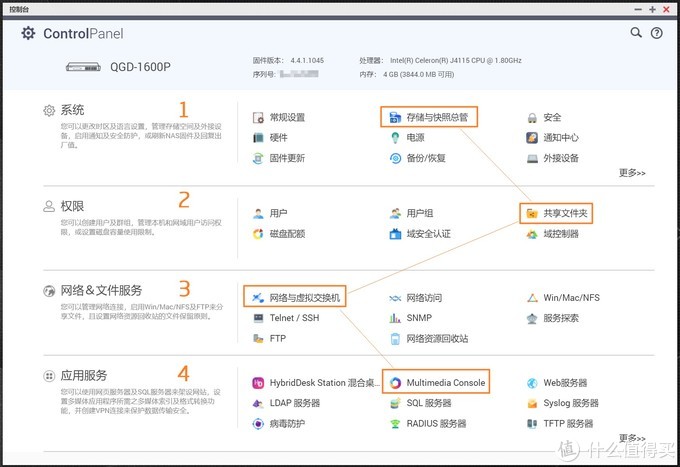Open 存储与快照总管 icon
The height and width of the screenshot is (467, 680).
395,117
